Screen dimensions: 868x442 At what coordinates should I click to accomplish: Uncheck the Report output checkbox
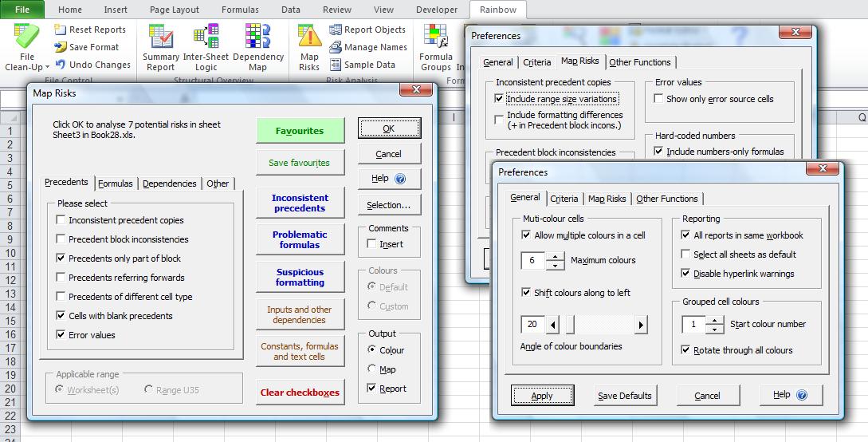371,389
